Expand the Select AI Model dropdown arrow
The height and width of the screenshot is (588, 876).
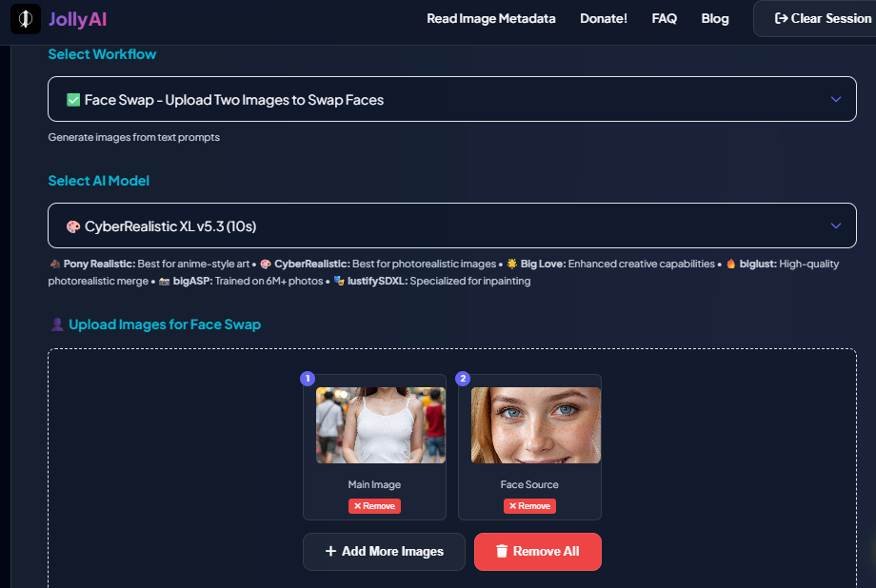pyautogui.click(x=835, y=225)
